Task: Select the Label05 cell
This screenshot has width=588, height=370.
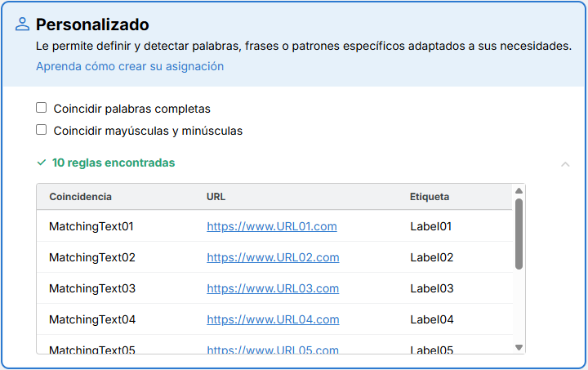Action: [x=432, y=350]
